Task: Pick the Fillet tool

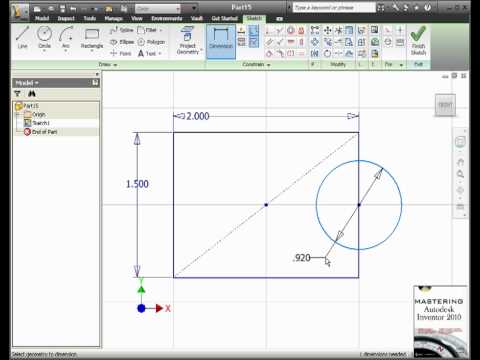Action: pyautogui.click(x=147, y=30)
